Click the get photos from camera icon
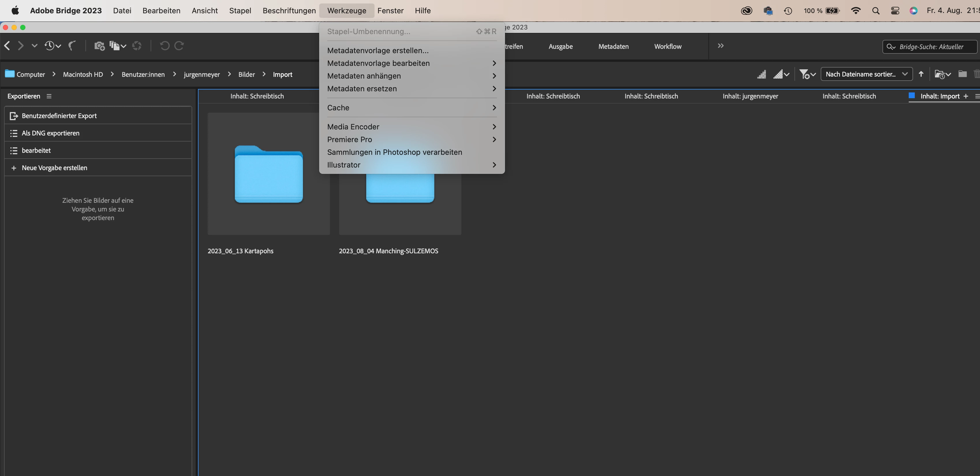The width and height of the screenshot is (980, 476). 99,46
